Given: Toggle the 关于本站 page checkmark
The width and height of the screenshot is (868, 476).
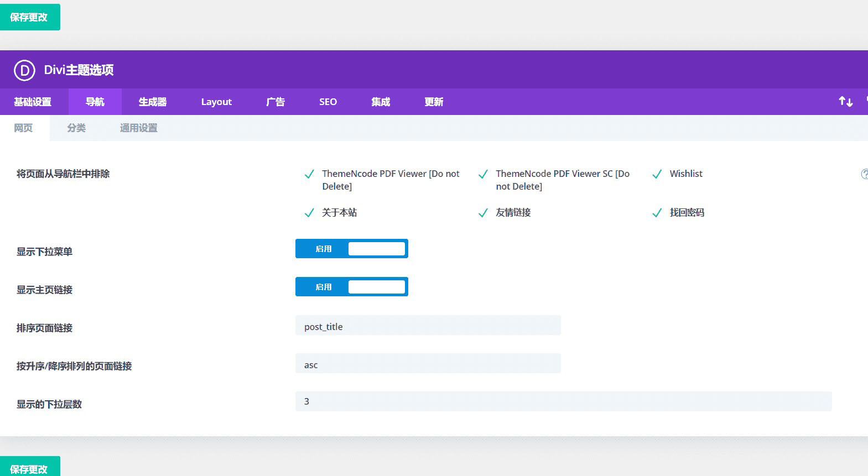Looking at the screenshot, I should click(309, 213).
